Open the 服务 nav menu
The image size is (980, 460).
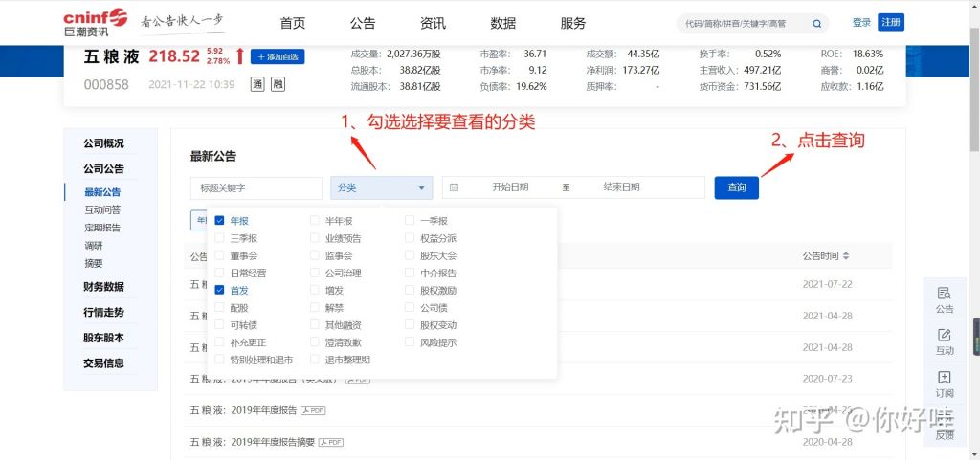pos(573,24)
